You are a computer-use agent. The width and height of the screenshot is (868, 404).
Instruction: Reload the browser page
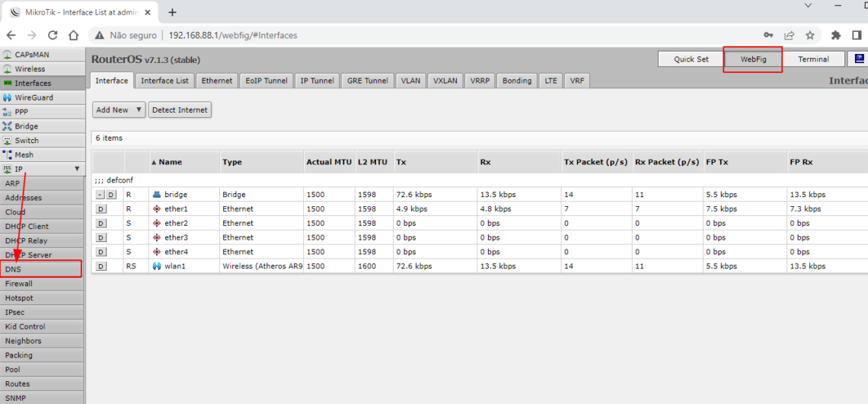(x=53, y=36)
